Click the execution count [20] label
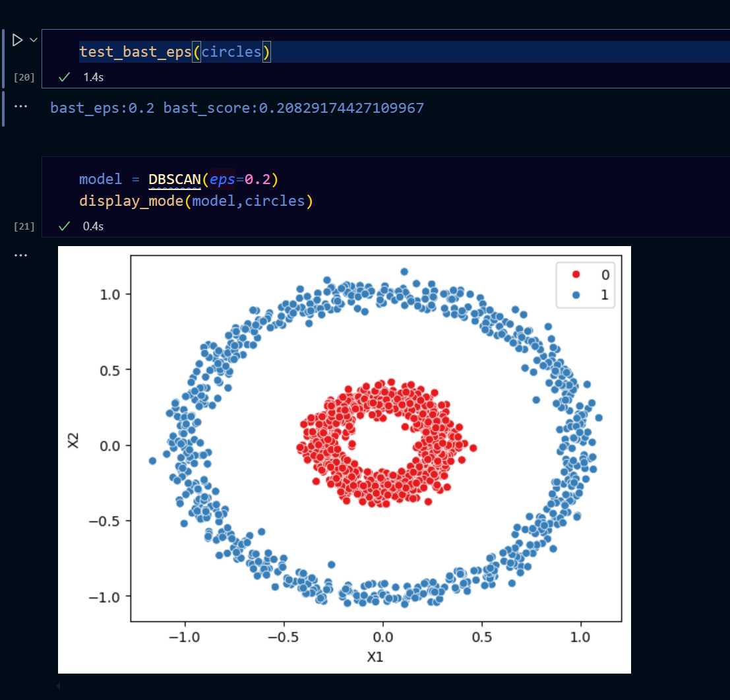This screenshot has width=730, height=700. click(x=24, y=77)
